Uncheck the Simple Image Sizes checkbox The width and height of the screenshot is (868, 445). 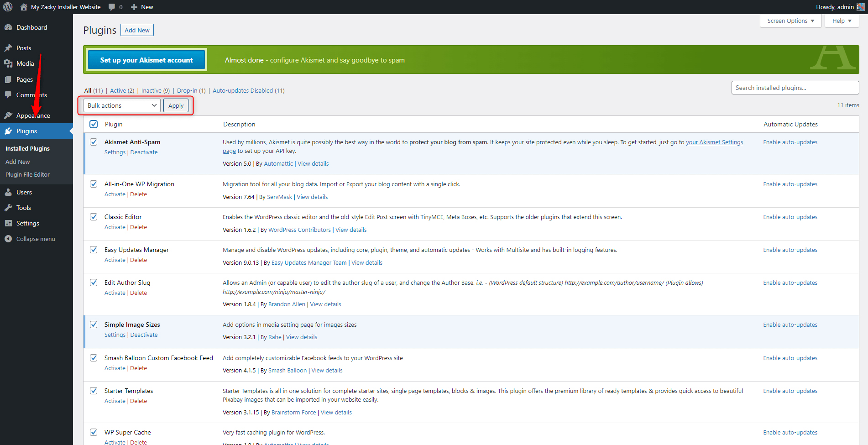point(94,325)
